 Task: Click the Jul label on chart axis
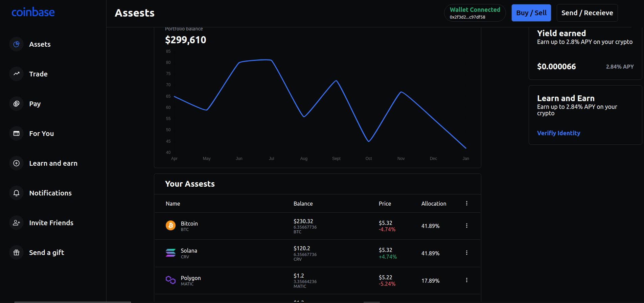[x=271, y=159]
